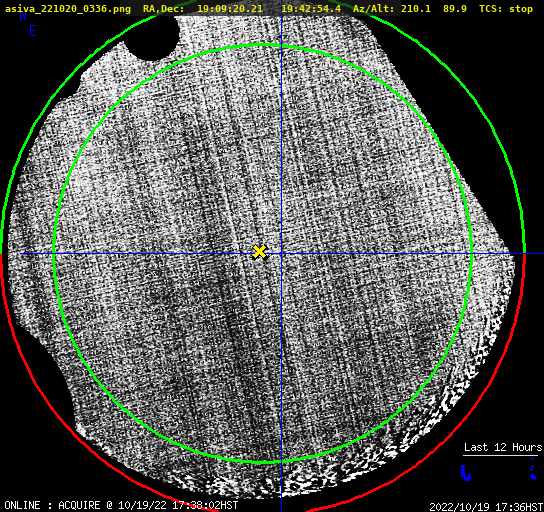The width and height of the screenshot is (544, 512).
Task: Click the filename asiva_221020_0336.png
Action: 68,9
